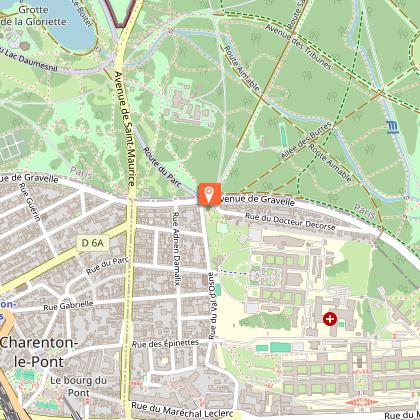Screen dimensions: 420x420
Task: Click the Le bourg du Pont label
Action: 78,386
